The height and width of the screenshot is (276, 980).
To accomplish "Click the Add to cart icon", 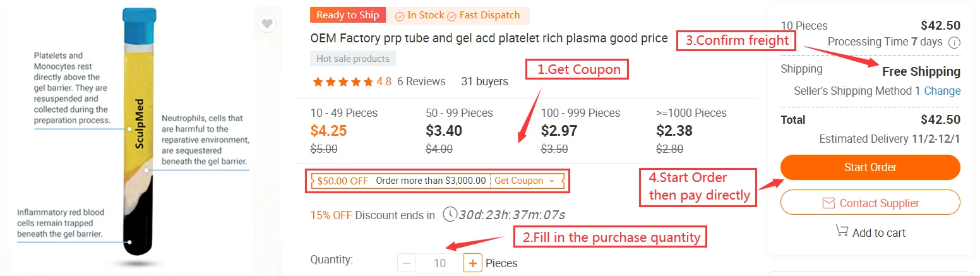I will pyautogui.click(x=841, y=231).
